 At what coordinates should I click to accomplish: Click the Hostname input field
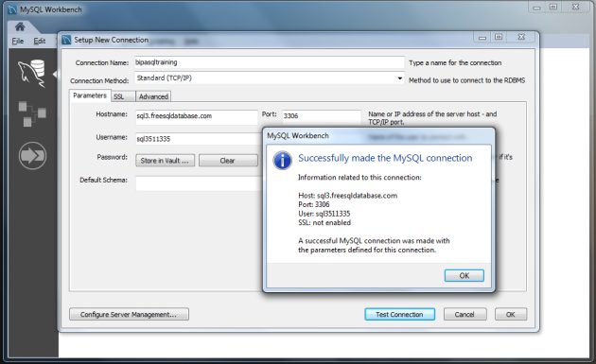(x=197, y=116)
